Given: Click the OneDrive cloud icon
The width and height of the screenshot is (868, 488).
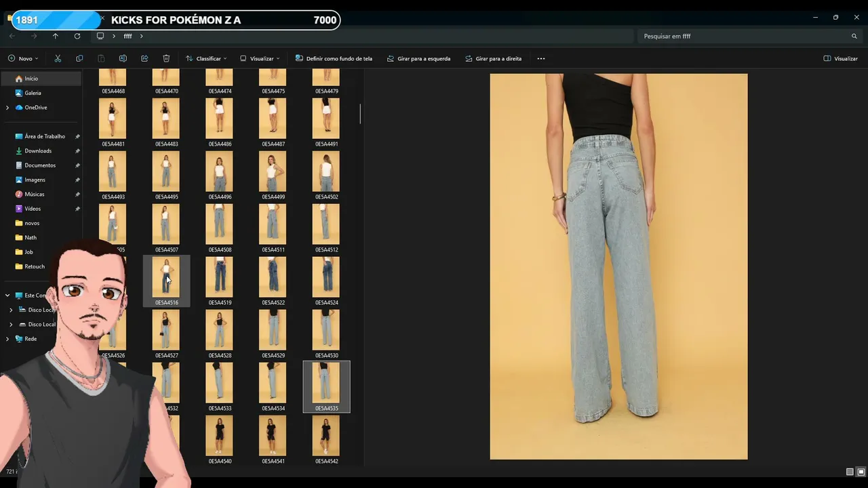Looking at the screenshot, I should point(19,107).
